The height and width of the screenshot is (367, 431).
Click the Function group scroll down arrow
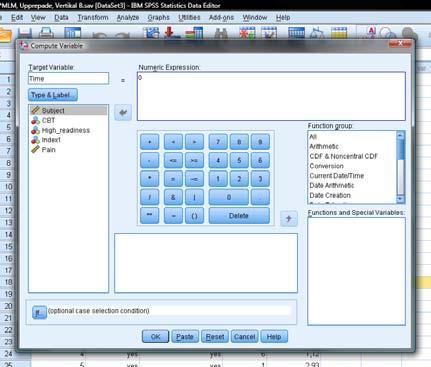[401, 199]
